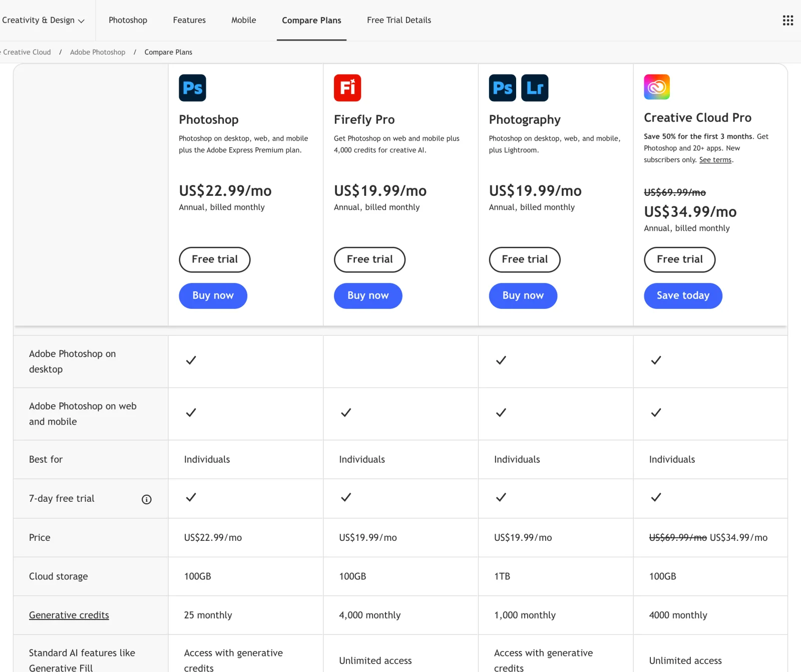Click the Creative Cloud rainbow logo icon

pos(657,87)
